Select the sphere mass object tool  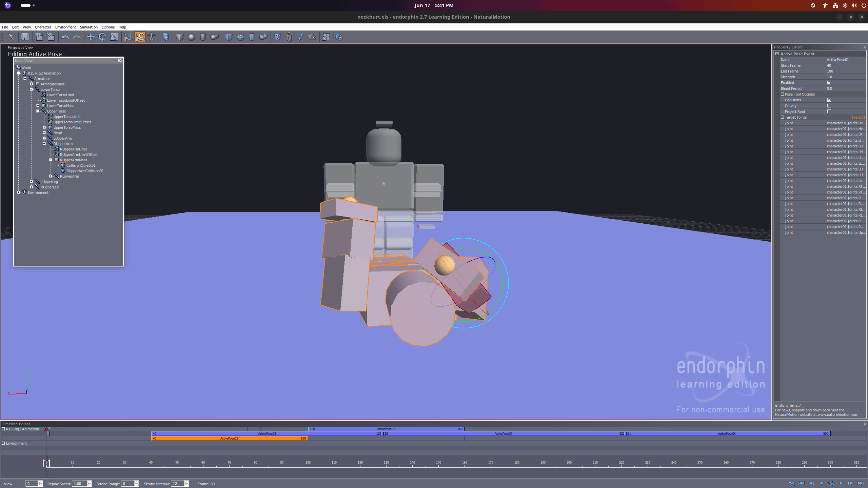191,37
